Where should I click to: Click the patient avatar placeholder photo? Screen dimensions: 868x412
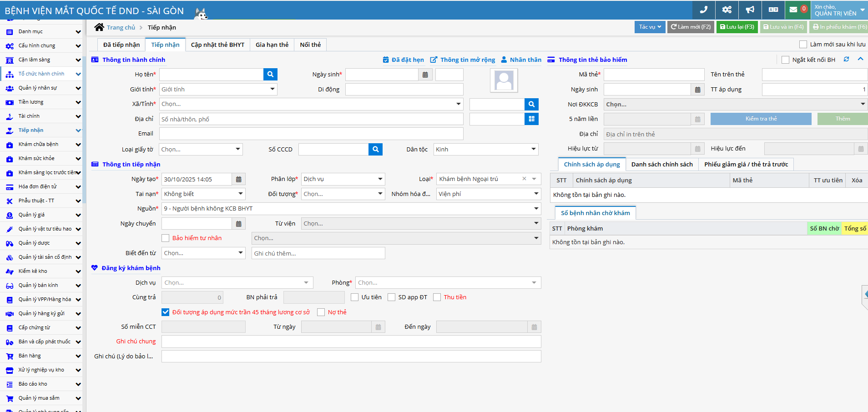click(x=504, y=80)
